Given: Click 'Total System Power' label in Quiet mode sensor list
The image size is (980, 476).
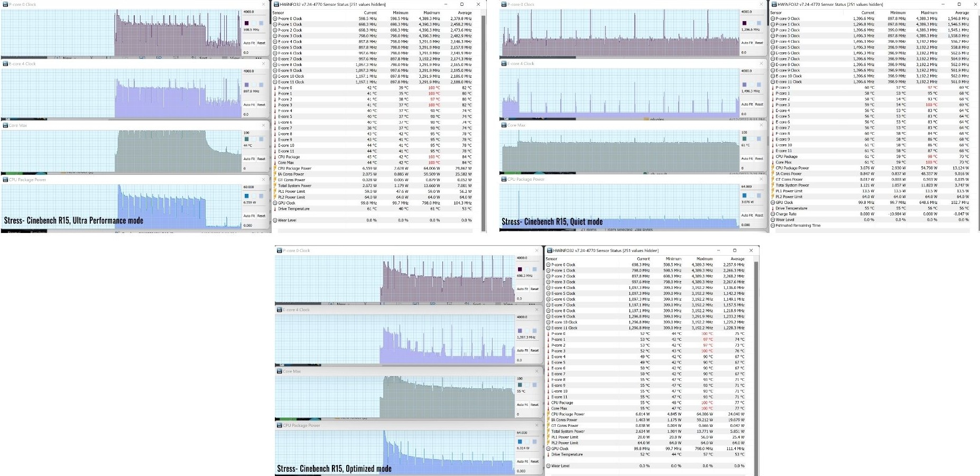Looking at the screenshot, I should point(792,185).
